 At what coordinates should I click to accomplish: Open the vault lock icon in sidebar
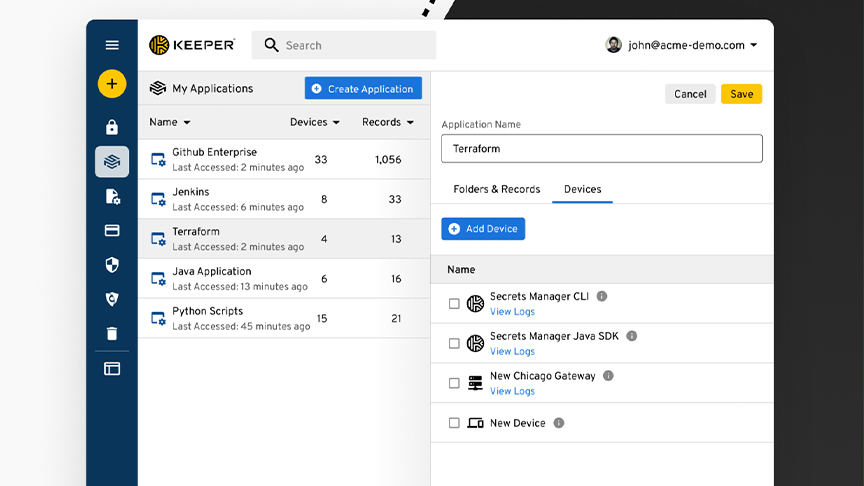pyautogui.click(x=112, y=127)
